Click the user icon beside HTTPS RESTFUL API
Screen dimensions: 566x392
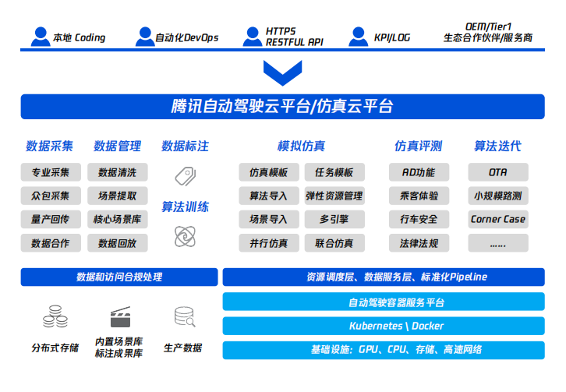click(x=253, y=37)
